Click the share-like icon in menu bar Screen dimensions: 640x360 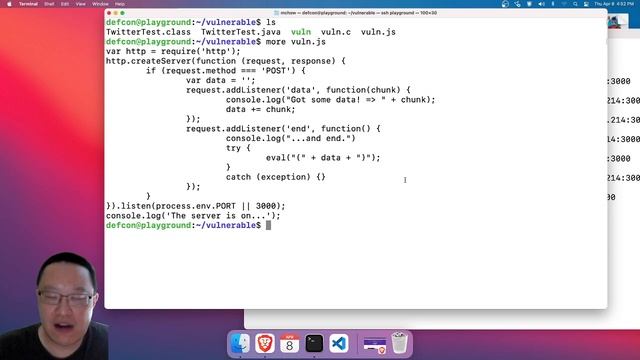click(517, 4)
